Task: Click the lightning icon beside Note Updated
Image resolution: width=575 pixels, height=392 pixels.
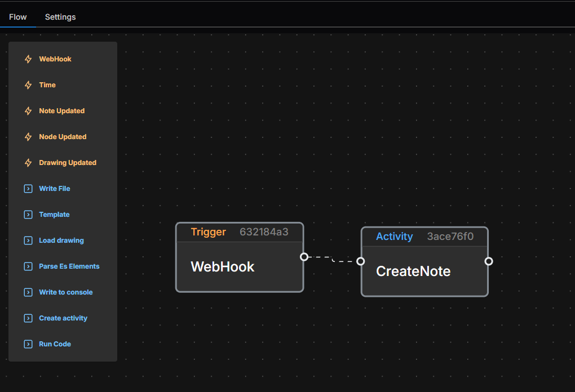Action: tap(28, 111)
